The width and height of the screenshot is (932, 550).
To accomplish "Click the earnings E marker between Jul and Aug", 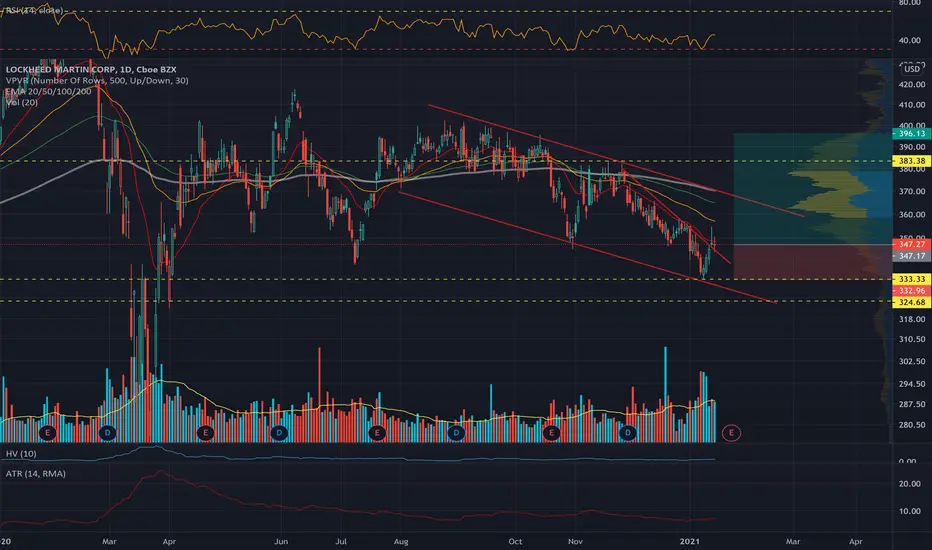I will point(377,433).
